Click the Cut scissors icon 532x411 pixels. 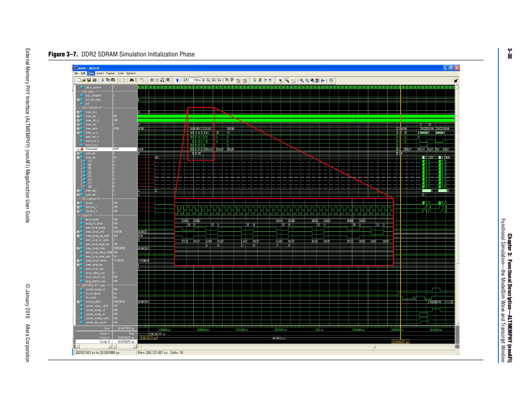(103, 80)
